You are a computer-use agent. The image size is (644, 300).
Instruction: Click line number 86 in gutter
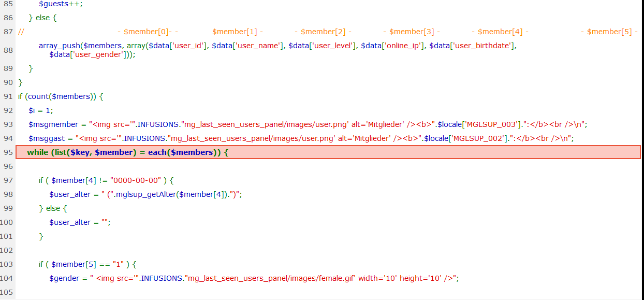pos(8,18)
